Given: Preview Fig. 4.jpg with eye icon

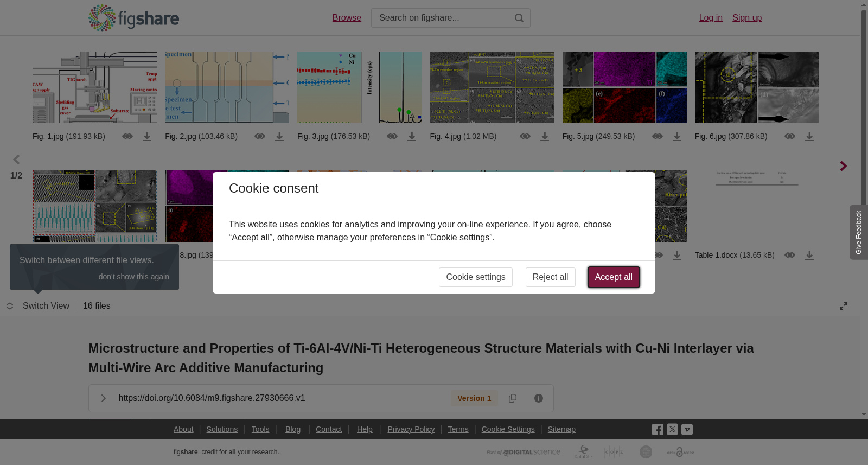Looking at the screenshot, I should click(x=525, y=137).
